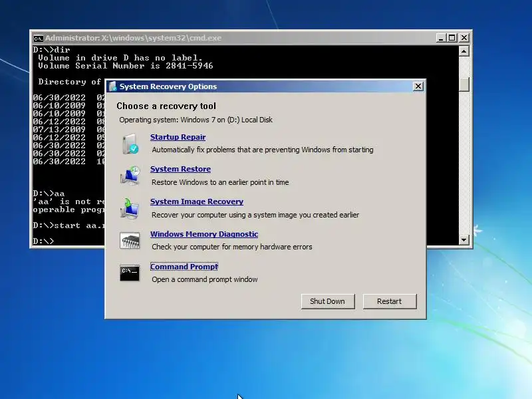Click the Restart button
This screenshot has width=532, height=399.
pyautogui.click(x=390, y=301)
